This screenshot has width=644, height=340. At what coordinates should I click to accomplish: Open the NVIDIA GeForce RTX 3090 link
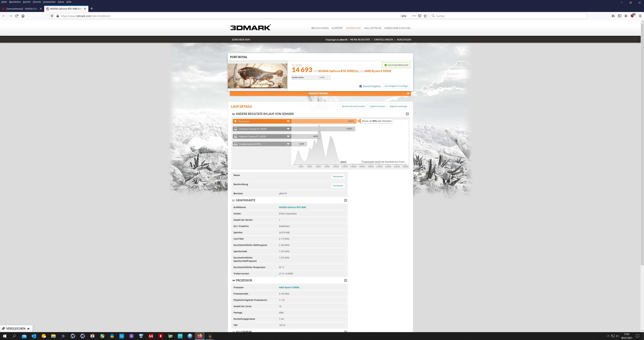(292, 207)
